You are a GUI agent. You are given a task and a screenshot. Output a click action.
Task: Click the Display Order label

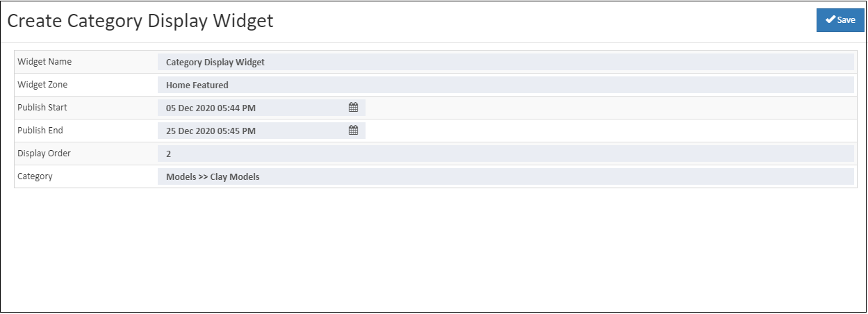point(44,154)
